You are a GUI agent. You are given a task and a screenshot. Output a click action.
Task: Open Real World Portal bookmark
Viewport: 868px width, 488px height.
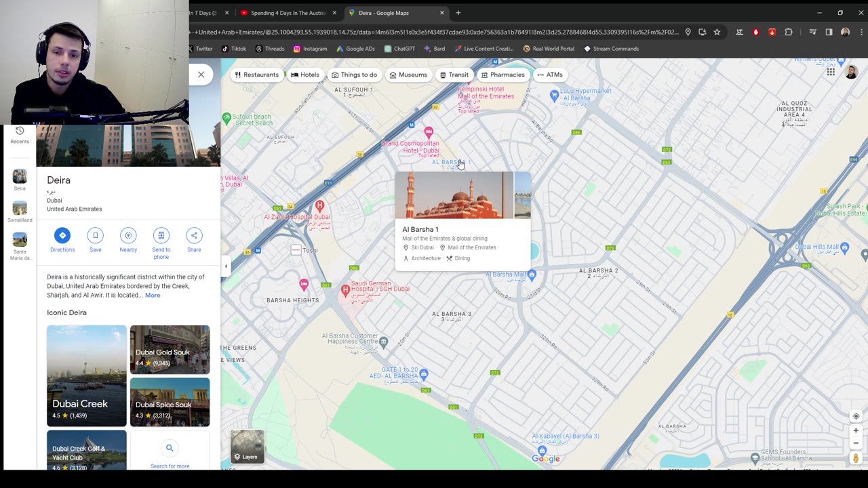[549, 49]
